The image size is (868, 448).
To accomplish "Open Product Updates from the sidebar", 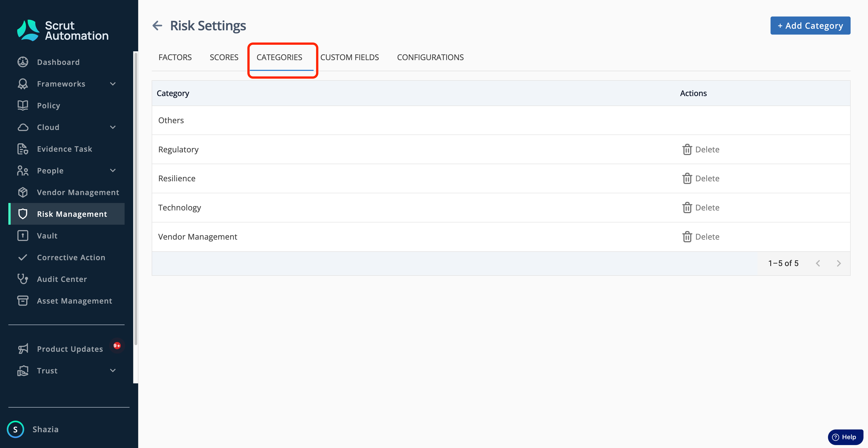I will pos(66,349).
